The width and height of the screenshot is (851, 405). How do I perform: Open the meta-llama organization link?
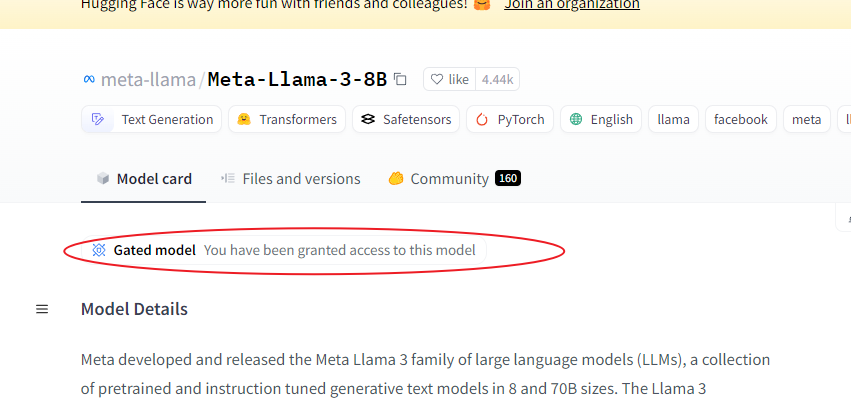tap(148, 79)
